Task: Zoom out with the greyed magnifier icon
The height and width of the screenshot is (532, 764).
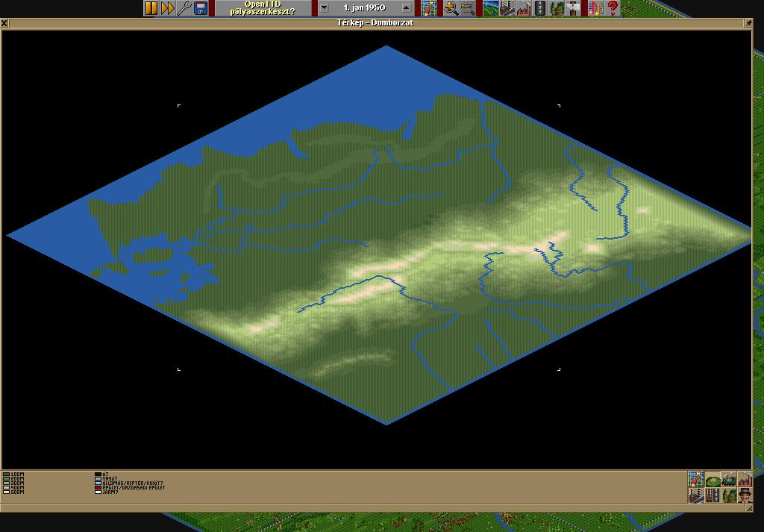Action: 467,7
